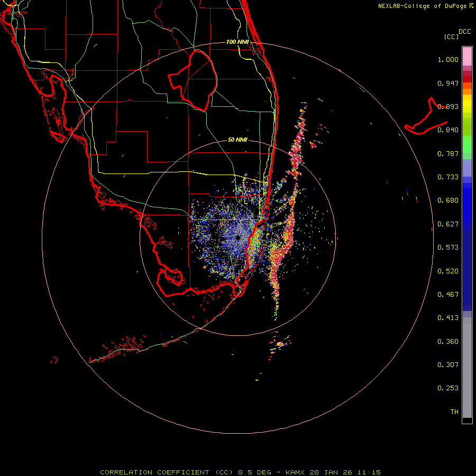Click the 0.680 legend value
Screen dimensions: 476x476
click(x=448, y=200)
